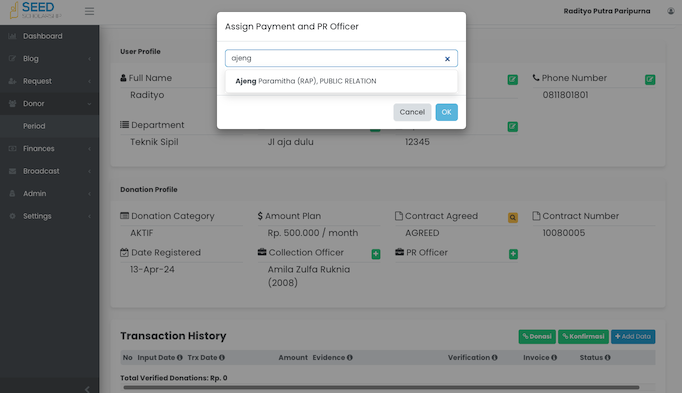Click Status info icon
The height and width of the screenshot is (393, 682).
tap(608, 357)
